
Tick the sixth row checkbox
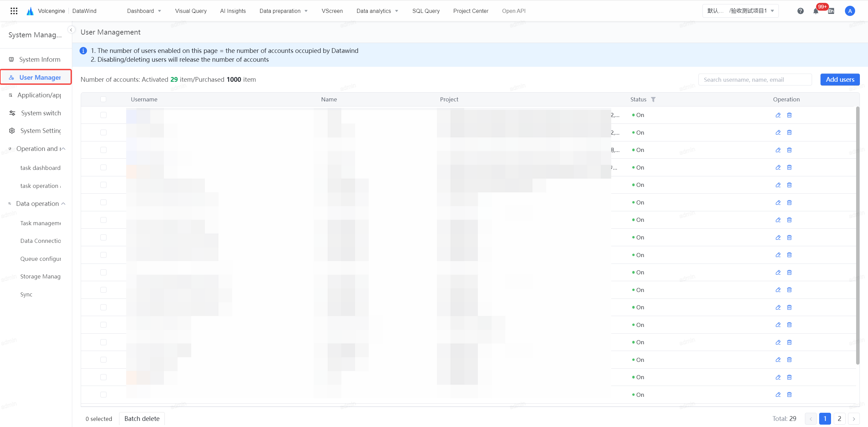[103, 202]
